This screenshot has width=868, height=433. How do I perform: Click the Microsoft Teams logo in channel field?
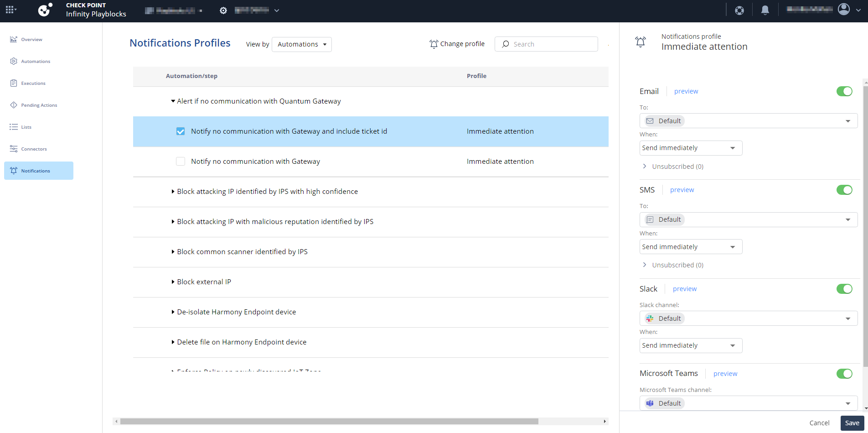point(650,403)
